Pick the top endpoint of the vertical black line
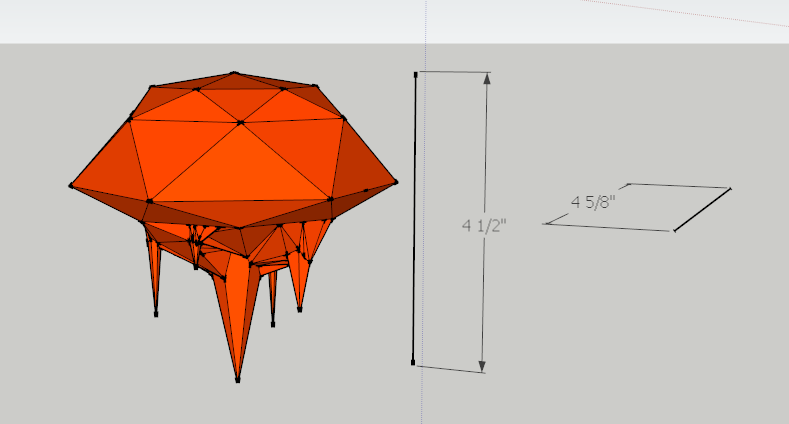This screenshot has width=789, height=424. 416,73
